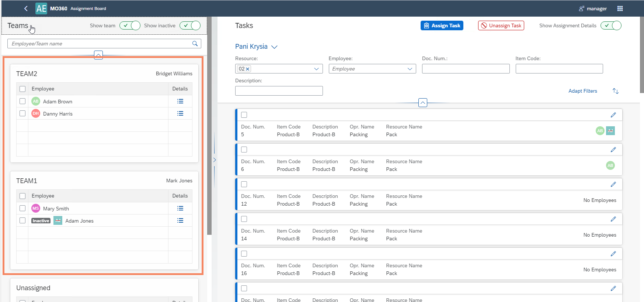This screenshot has height=302, width=644.
Task: Open the Adapt Filters link
Action: click(x=582, y=91)
